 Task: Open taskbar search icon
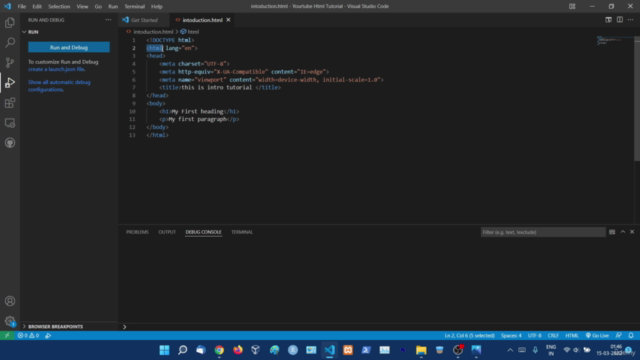tap(182, 350)
